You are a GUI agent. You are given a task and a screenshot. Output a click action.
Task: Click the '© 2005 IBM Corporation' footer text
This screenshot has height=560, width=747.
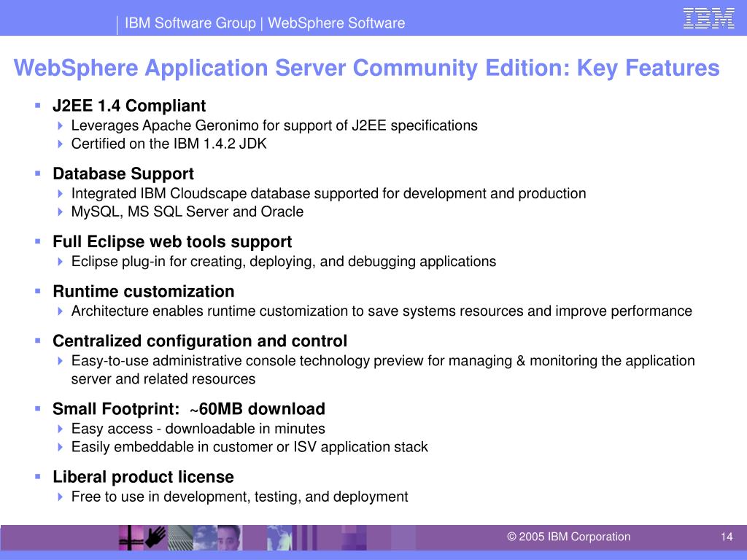[568, 537]
